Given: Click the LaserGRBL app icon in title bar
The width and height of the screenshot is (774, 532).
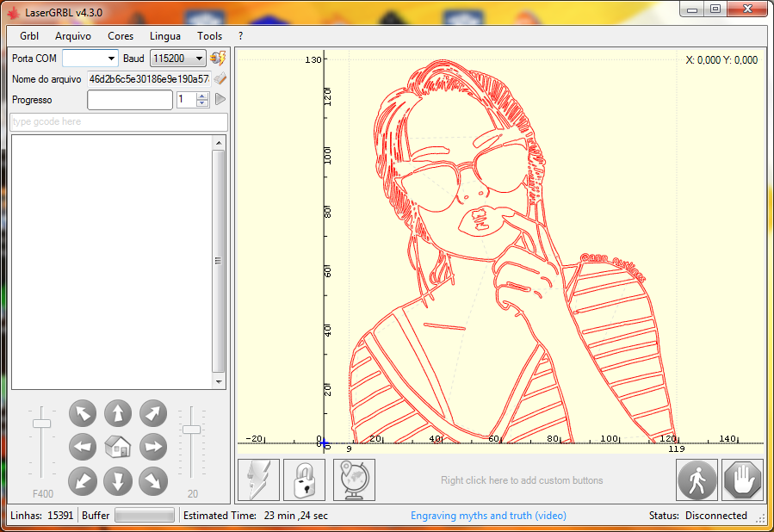Looking at the screenshot, I should [x=14, y=12].
